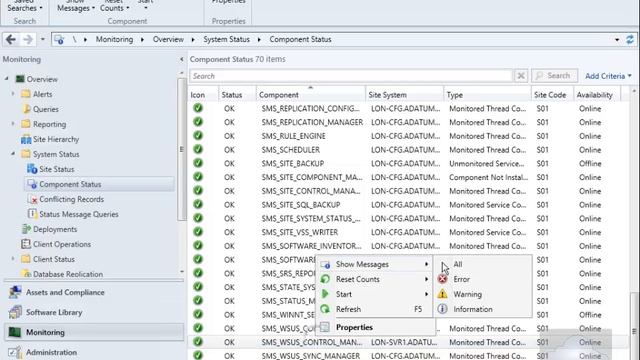This screenshot has width=640, height=360.
Task: Click the yellow Warning icon in submenu
Action: coord(442,294)
